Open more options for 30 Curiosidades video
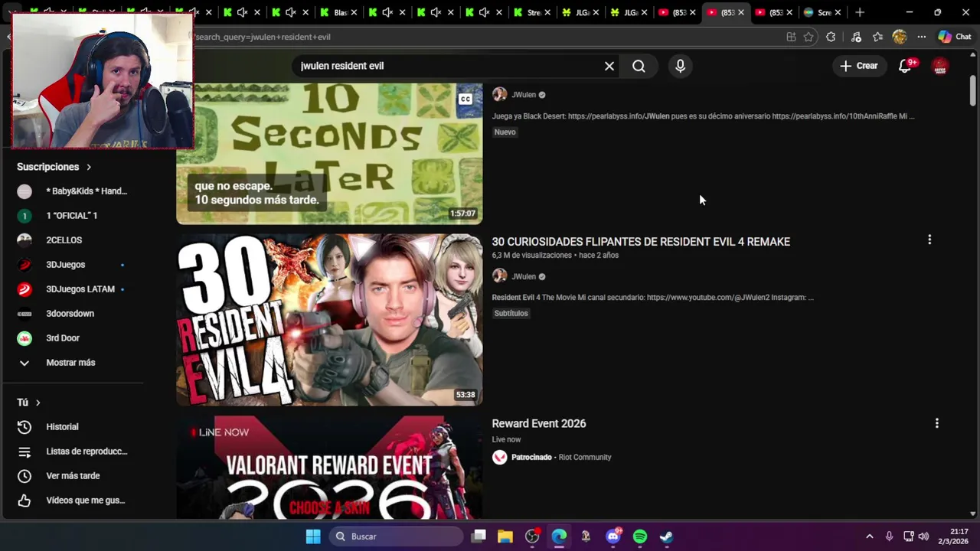Screen dimensions: 980x551 coord(929,240)
